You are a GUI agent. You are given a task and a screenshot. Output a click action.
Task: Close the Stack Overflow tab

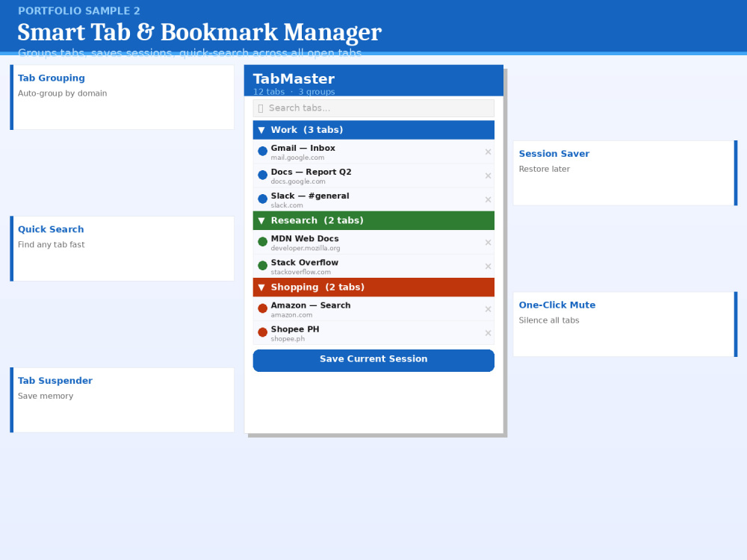488,267
